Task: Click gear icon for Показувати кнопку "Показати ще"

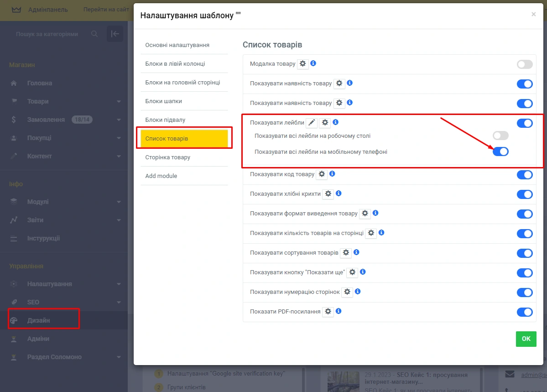Action: coord(352,272)
